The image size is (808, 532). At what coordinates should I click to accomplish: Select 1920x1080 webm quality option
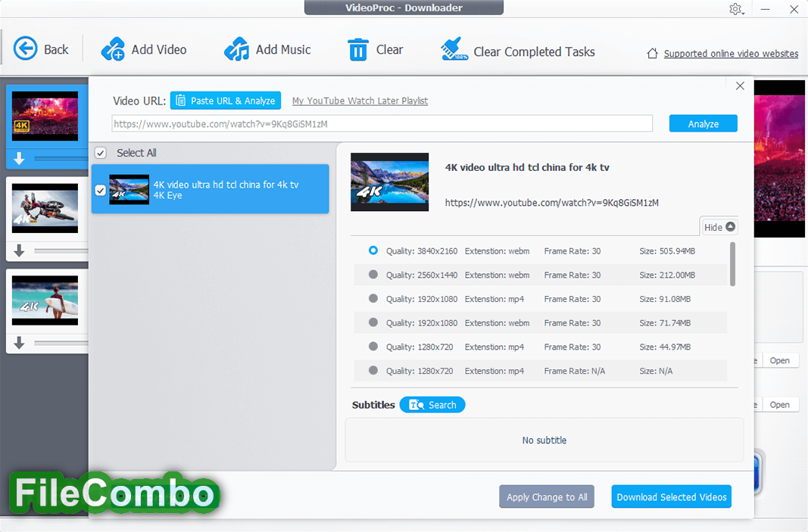373,322
